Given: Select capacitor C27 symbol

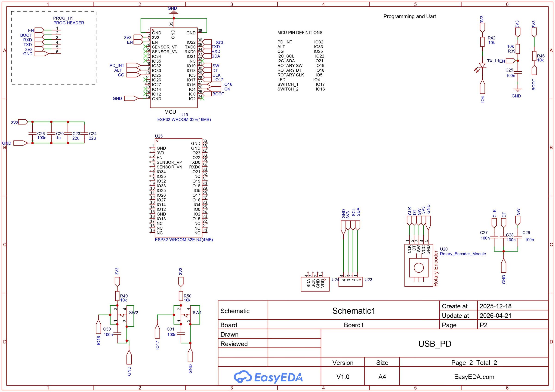Looking at the screenshot, I should click(494, 237).
